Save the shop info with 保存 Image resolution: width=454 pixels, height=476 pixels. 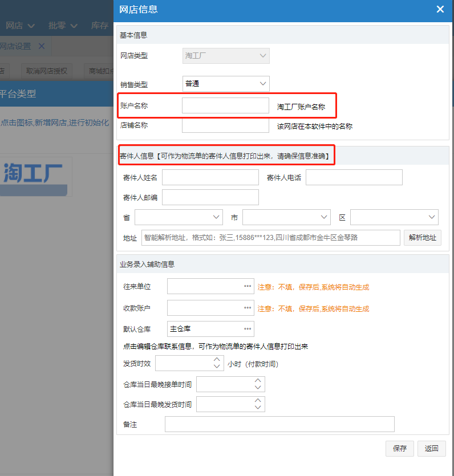coord(400,449)
